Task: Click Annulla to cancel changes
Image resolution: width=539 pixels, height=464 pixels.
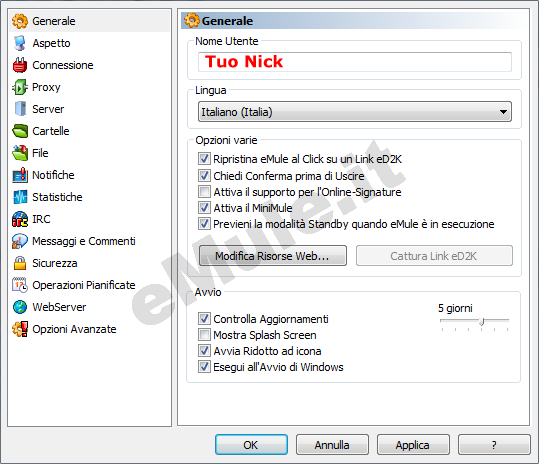Action: tap(332, 445)
